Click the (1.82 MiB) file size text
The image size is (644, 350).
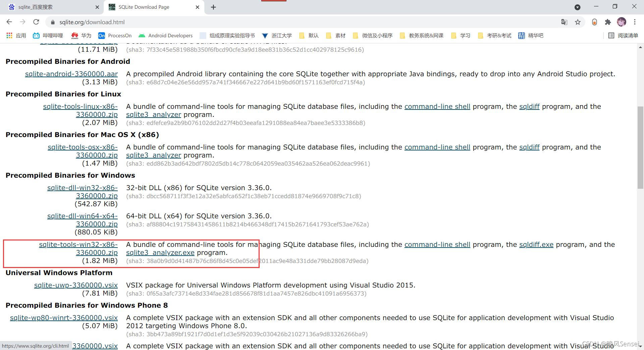pyautogui.click(x=100, y=261)
